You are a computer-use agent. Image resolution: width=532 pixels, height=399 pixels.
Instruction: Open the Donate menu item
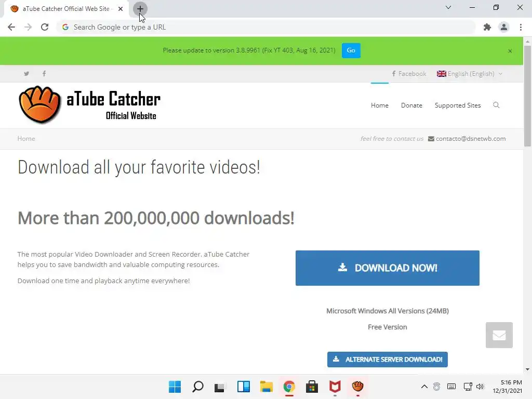(411, 105)
